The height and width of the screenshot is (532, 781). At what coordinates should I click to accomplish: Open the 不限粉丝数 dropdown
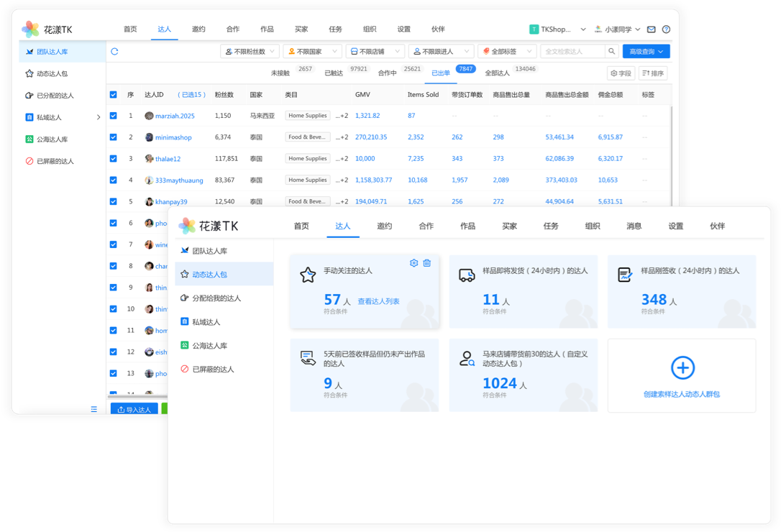click(x=249, y=52)
